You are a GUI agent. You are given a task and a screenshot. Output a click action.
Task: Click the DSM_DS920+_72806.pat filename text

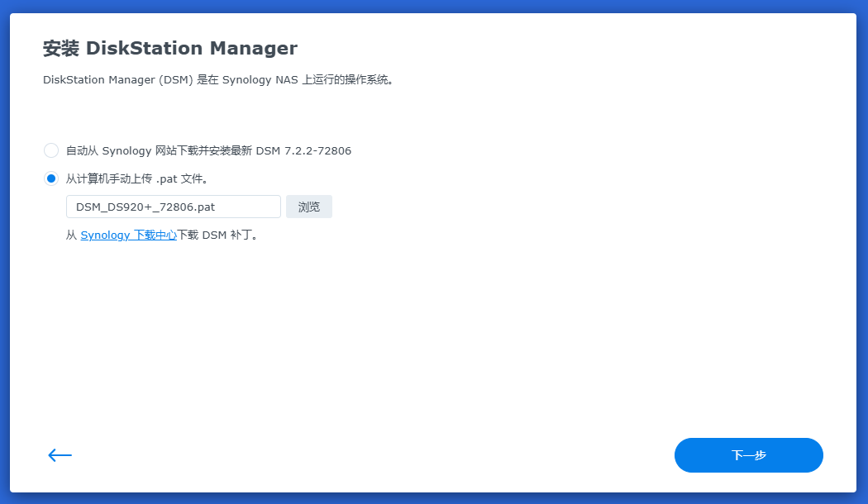(145, 207)
